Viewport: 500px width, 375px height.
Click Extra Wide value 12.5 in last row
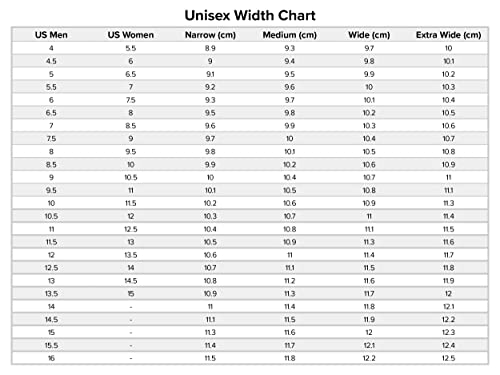[x=448, y=358]
